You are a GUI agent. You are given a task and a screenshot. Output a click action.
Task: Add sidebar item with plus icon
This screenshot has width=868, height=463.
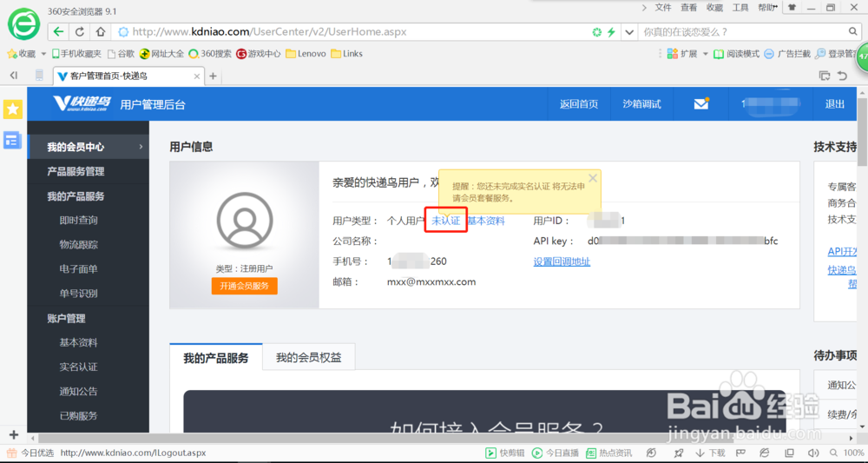click(14, 434)
